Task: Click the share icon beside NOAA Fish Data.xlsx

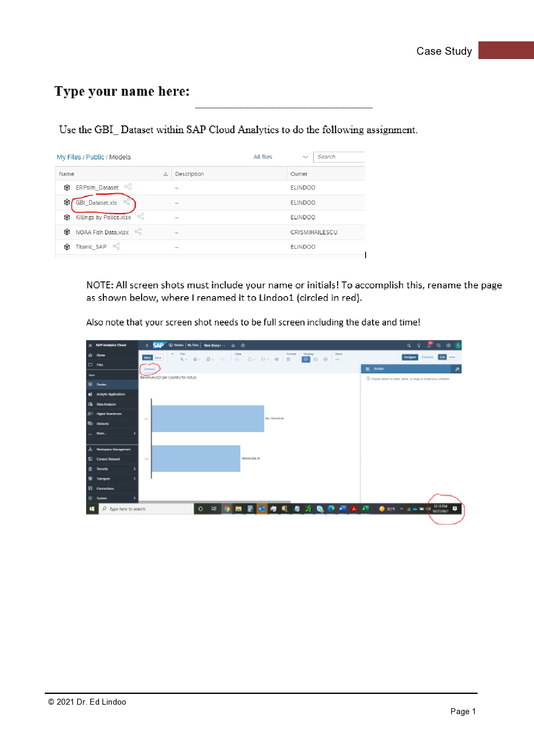Action: point(138,231)
